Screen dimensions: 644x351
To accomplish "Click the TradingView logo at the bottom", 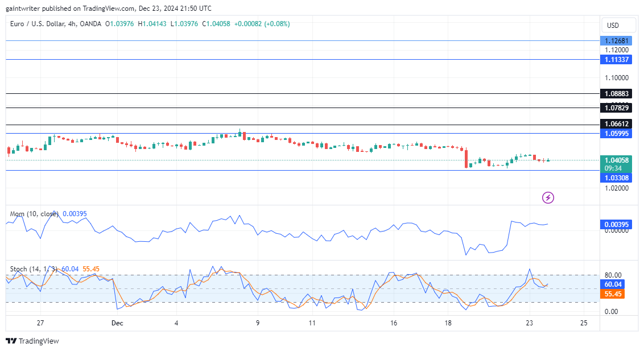I will 32,341.
